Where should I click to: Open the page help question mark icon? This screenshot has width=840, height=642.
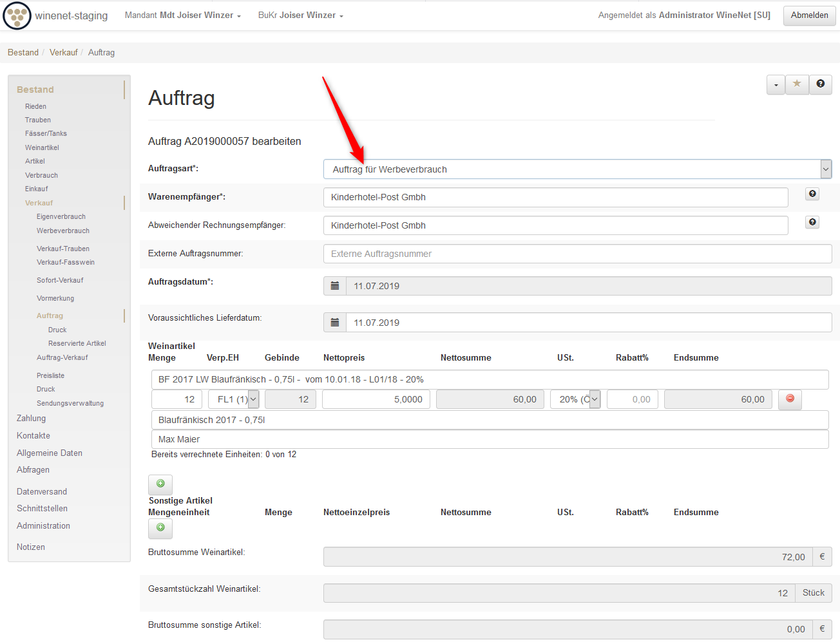point(820,84)
